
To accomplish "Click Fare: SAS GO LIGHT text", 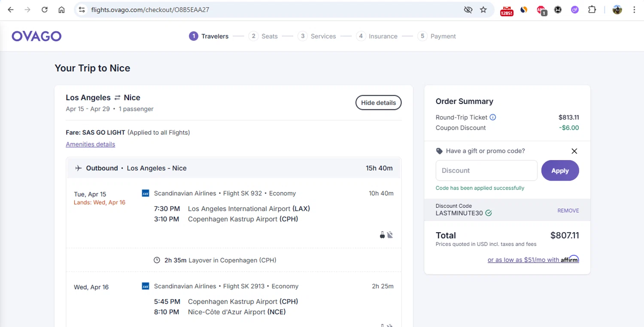I will click(95, 132).
